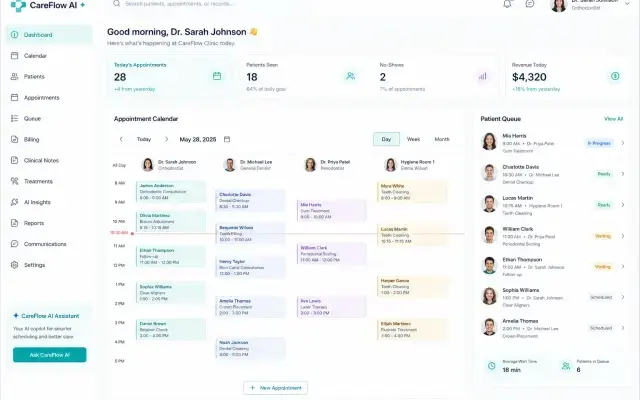The image size is (640, 400).
Task: Click the clock icon for Average Wait Time
Action: click(x=491, y=366)
